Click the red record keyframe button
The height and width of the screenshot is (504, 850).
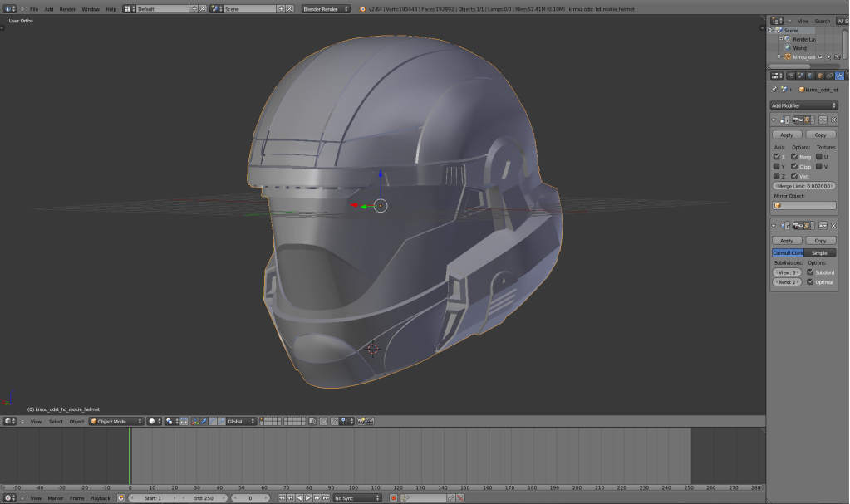coord(394,498)
